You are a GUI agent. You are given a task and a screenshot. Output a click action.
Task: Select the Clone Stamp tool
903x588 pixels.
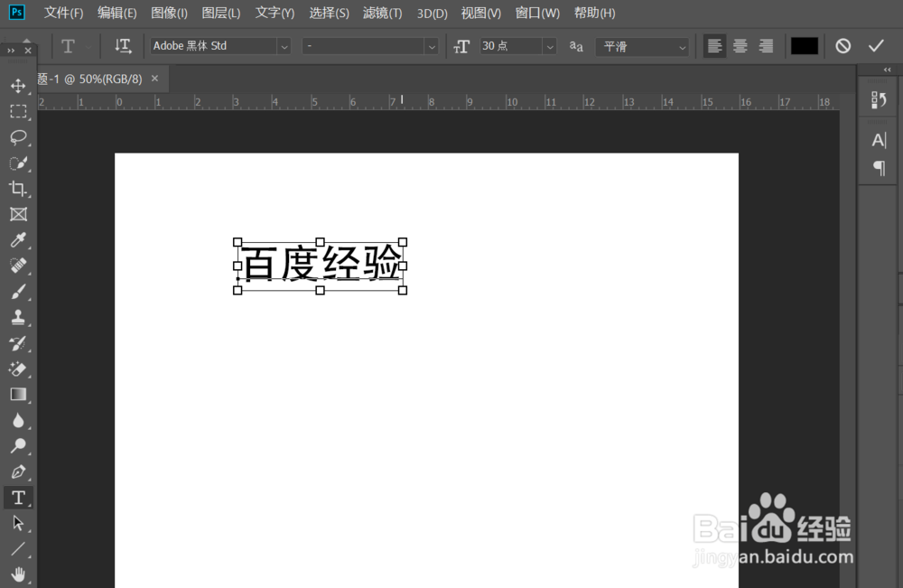tap(18, 317)
